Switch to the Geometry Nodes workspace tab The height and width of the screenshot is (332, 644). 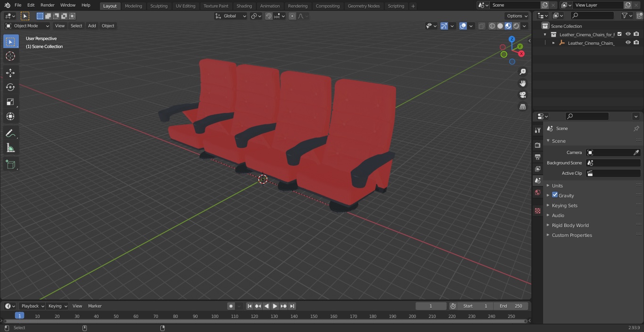click(x=363, y=6)
